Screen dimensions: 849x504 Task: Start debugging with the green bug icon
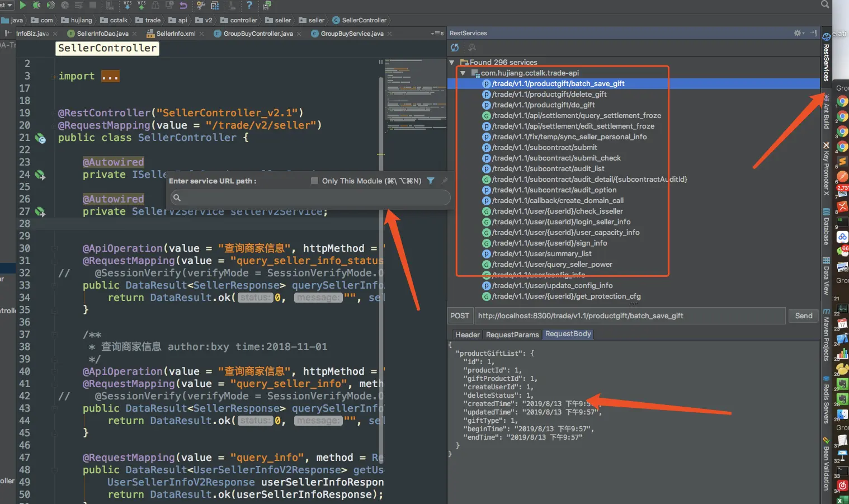click(37, 5)
